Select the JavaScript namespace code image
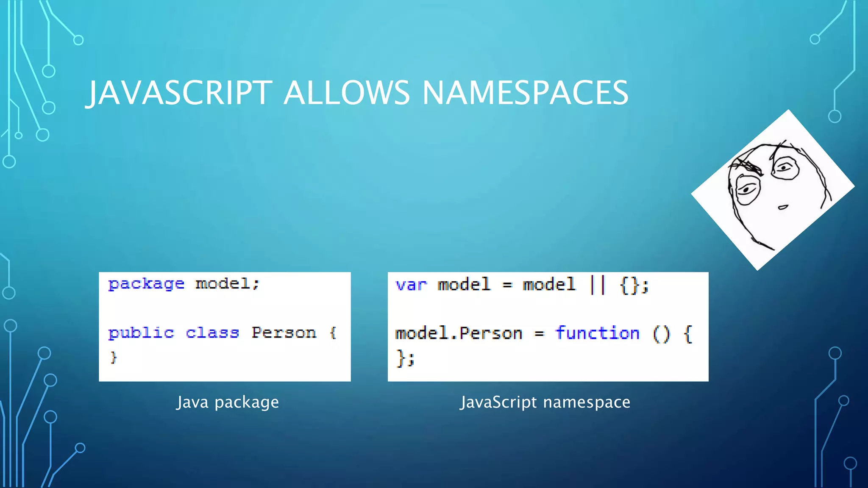Image resolution: width=868 pixels, height=488 pixels. tap(548, 327)
